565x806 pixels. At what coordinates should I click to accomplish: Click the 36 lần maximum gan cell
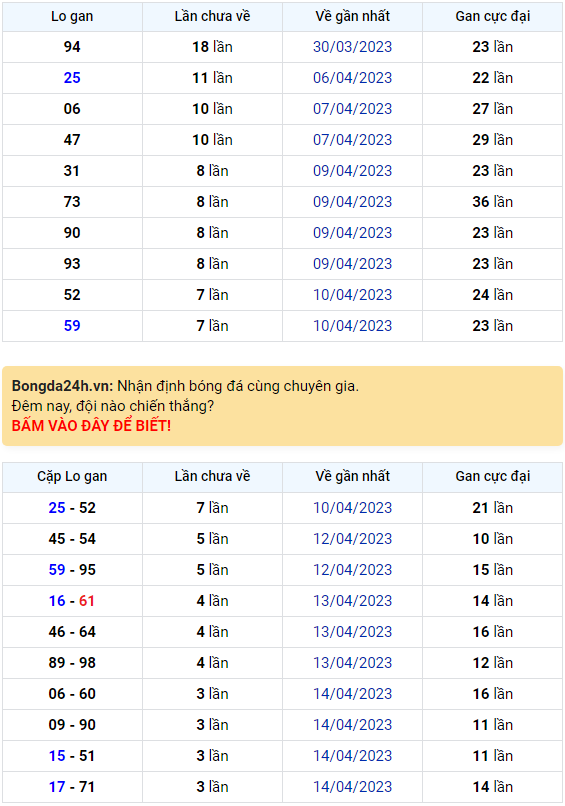point(493,202)
